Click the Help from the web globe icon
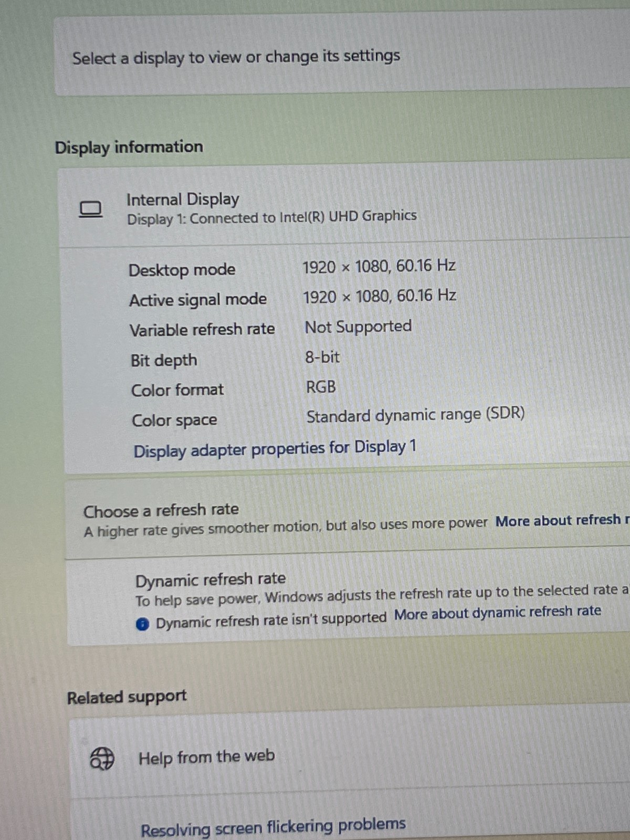This screenshot has height=840, width=630. [102, 759]
